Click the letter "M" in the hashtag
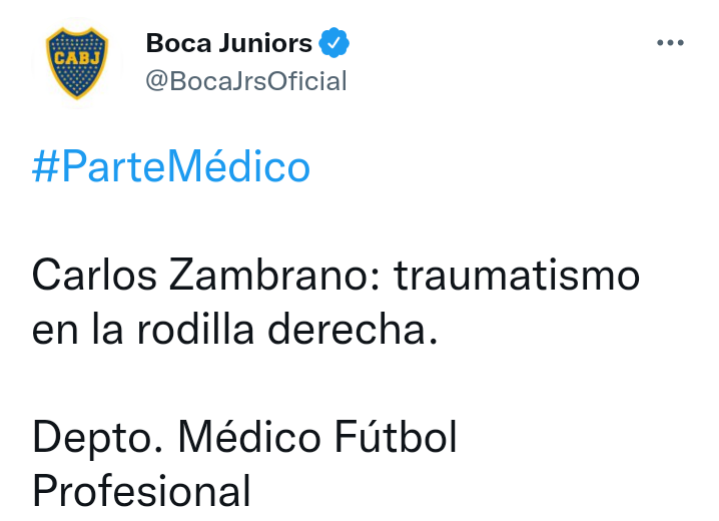 (185, 166)
